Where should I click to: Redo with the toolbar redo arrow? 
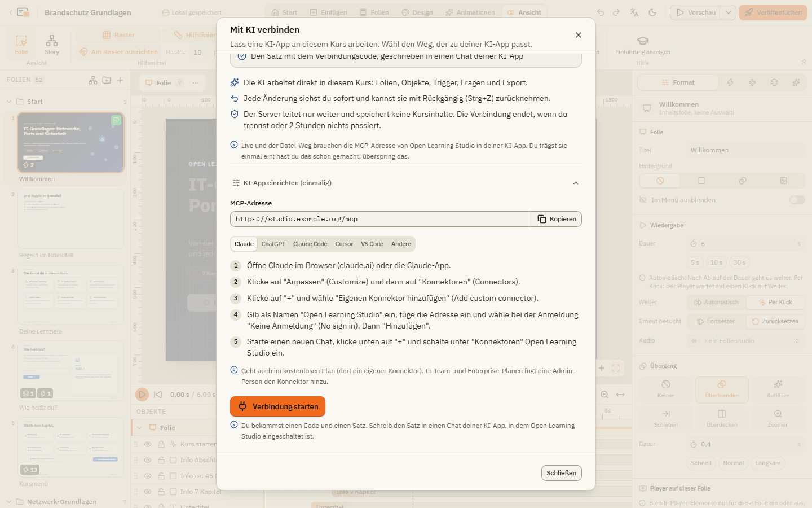tap(616, 12)
